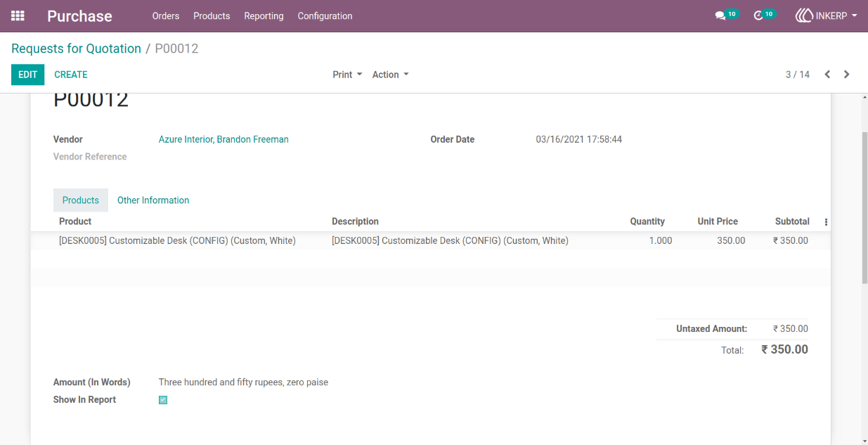Open the activities clock icon
Image resolution: width=868 pixels, height=445 pixels.
[758, 15]
